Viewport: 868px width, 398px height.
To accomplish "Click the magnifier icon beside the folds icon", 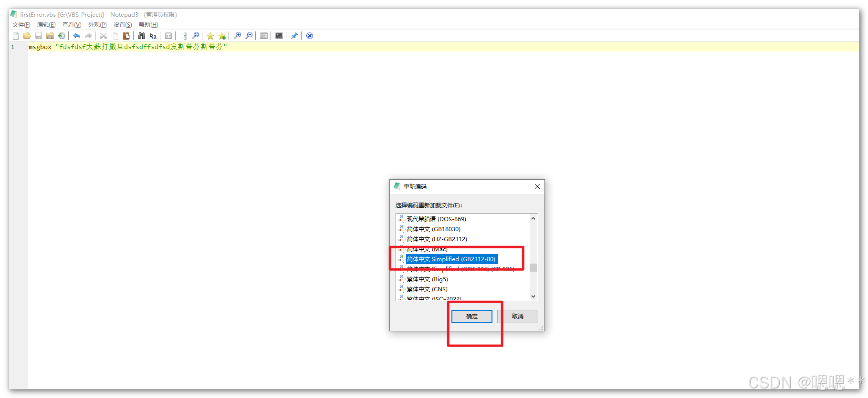I will tap(195, 36).
